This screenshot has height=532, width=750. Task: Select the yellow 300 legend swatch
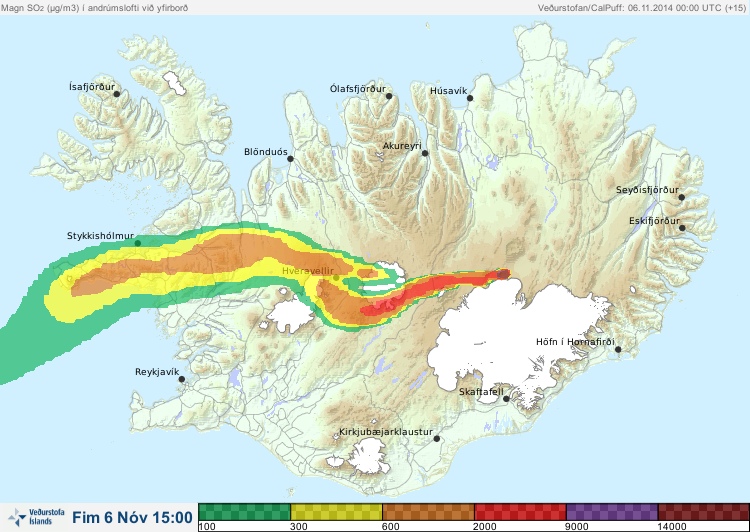click(x=336, y=512)
